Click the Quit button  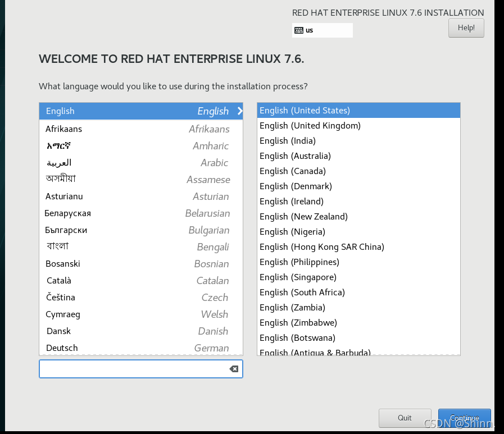coord(405,418)
